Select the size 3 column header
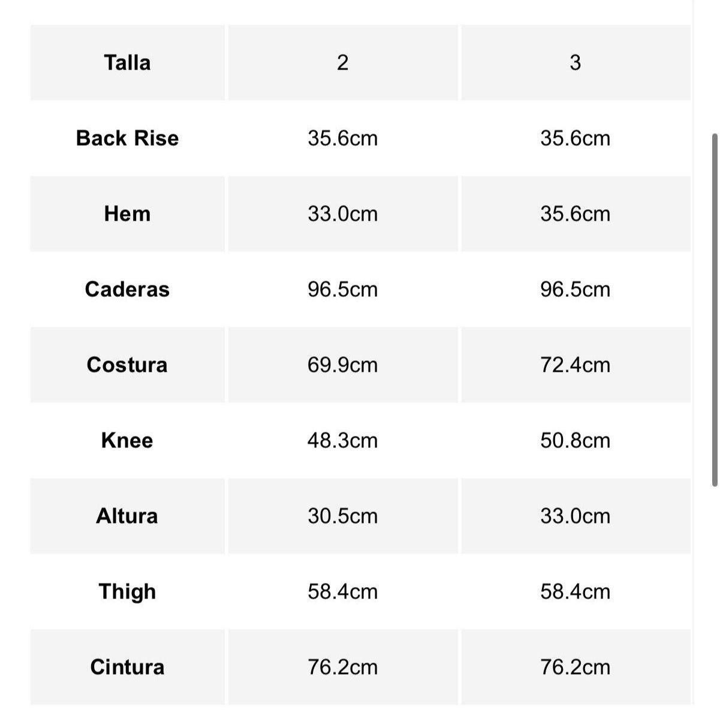 [x=575, y=62]
